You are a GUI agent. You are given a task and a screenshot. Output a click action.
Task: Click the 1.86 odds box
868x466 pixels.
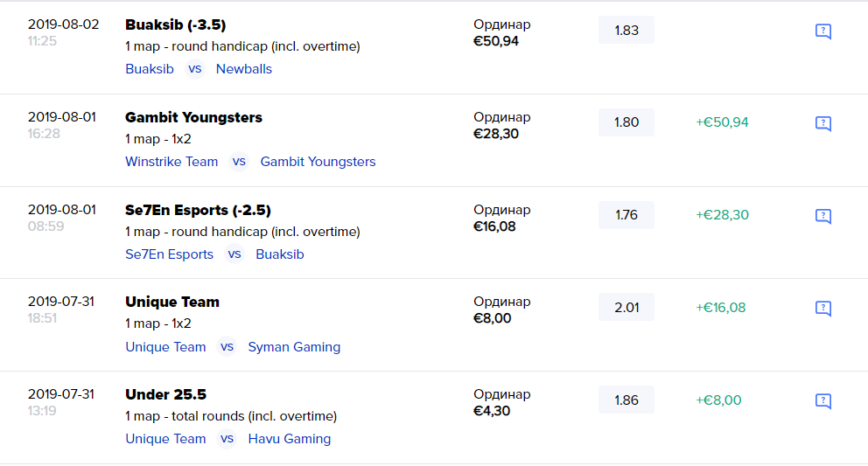(x=626, y=400)
